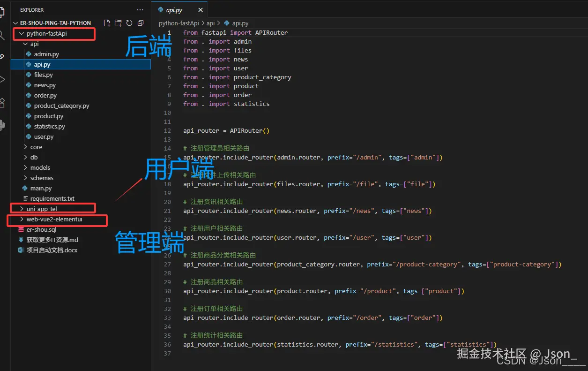Open admin.py in the file tree
Image resolution: width=588 pixels, height=371 pixels.
pyautogui.click(x=46, y=54)
